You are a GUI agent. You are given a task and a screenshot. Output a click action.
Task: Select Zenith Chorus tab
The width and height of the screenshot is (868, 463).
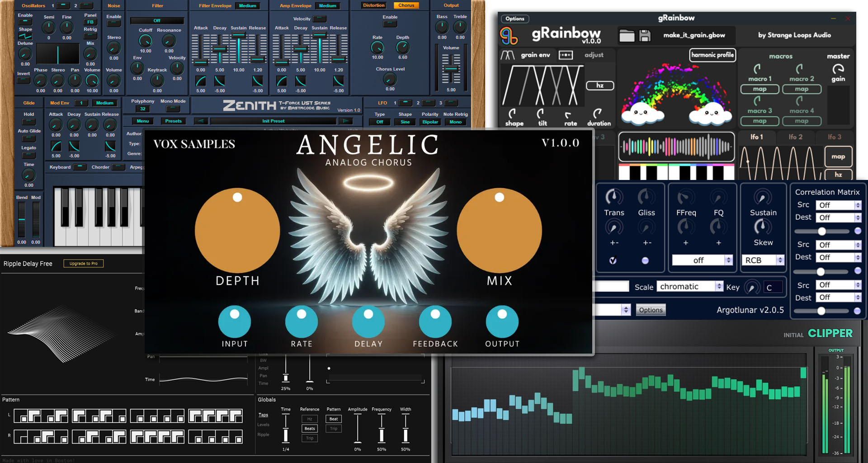pyautogui.click(x=406, y=6)
